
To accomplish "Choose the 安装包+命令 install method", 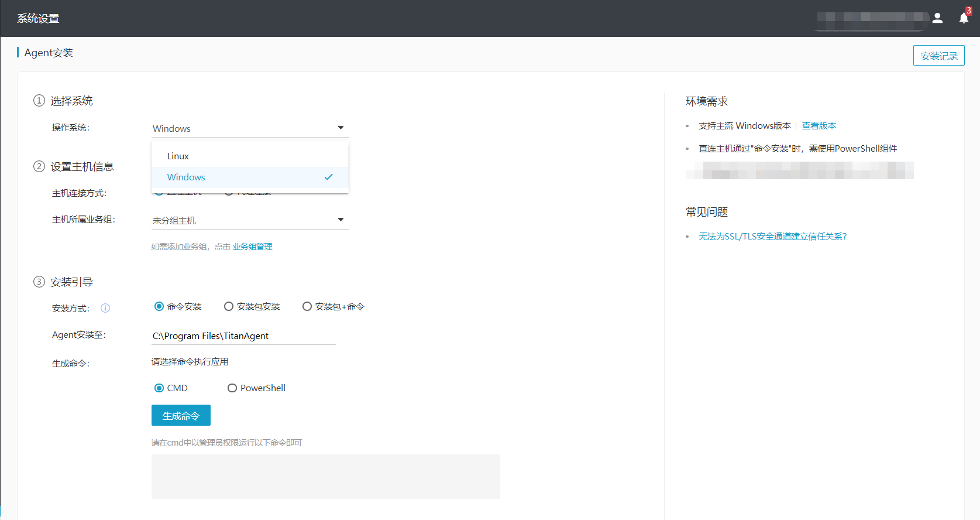I will point(307,306).
